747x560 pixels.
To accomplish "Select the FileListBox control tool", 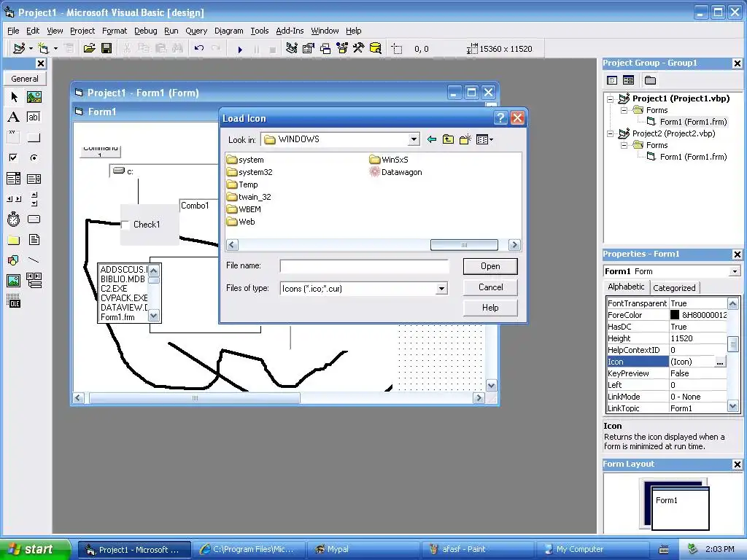I will (34, 239).
